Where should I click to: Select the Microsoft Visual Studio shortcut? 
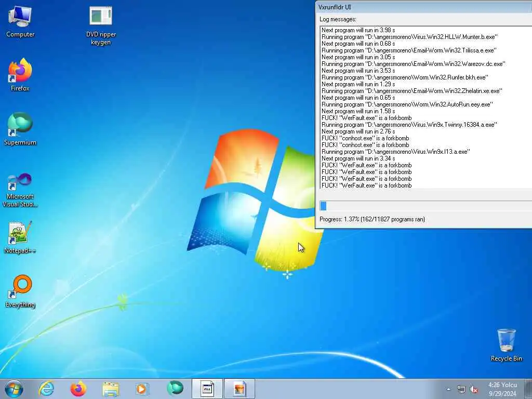pos(20,190)
